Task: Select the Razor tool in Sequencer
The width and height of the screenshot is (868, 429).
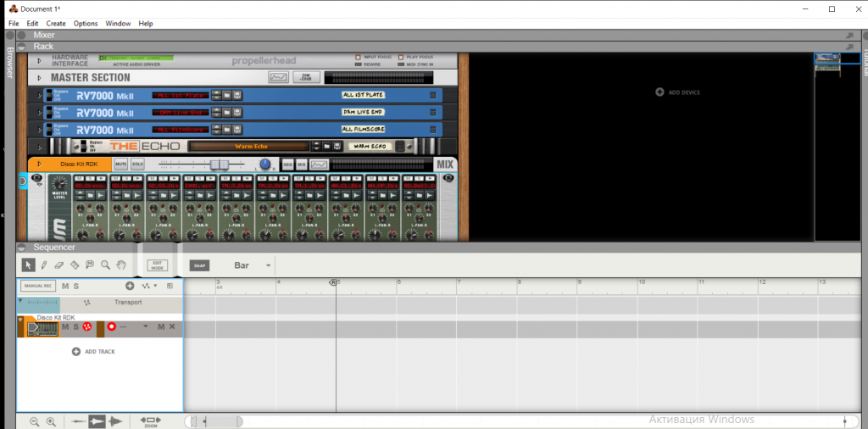Action: pyautogui.click(x=75, y=265)
